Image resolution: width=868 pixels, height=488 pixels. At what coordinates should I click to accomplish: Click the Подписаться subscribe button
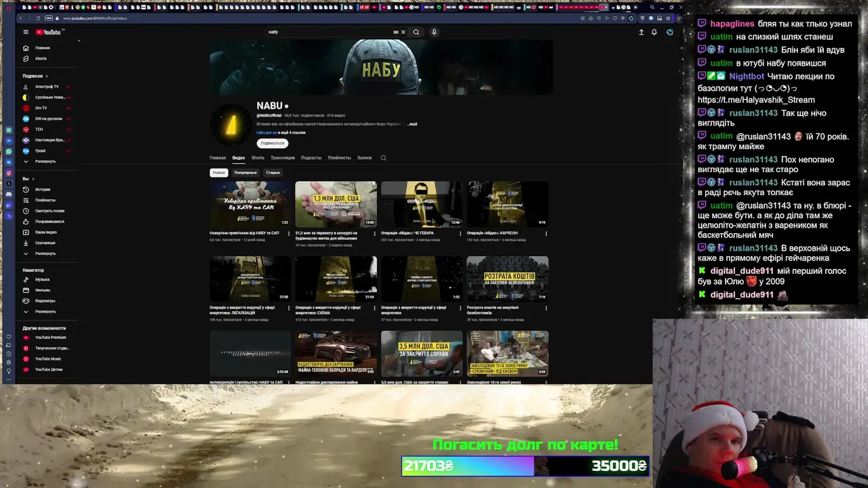point(273,143)
